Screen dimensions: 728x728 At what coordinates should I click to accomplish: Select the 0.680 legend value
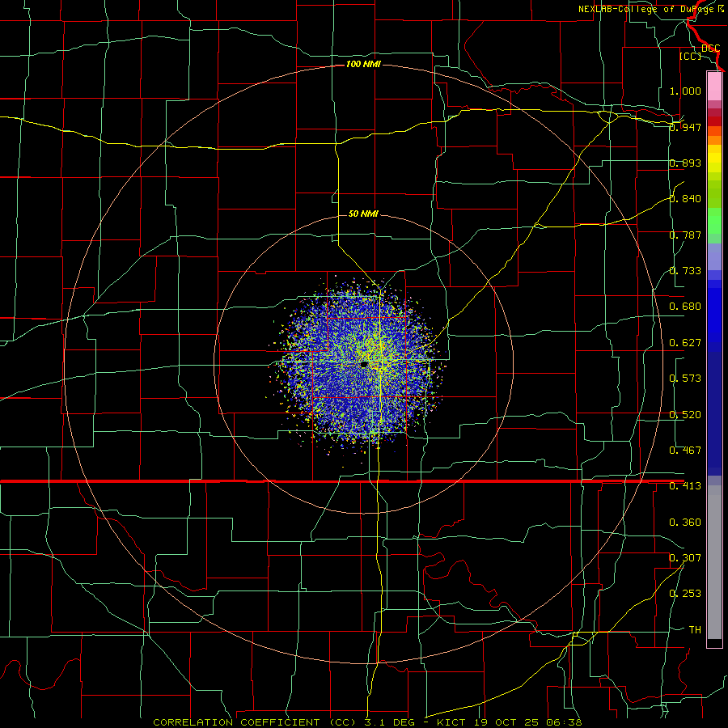tap(685, 307)
